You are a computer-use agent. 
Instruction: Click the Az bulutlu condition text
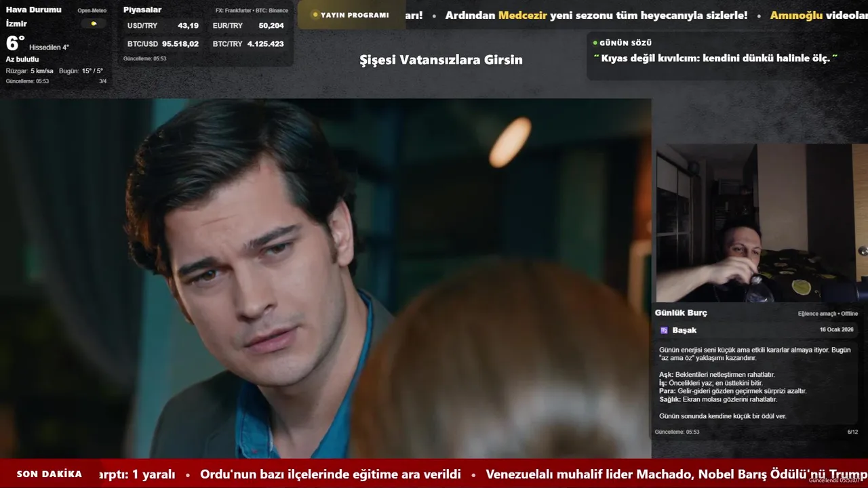click(22, 60)
